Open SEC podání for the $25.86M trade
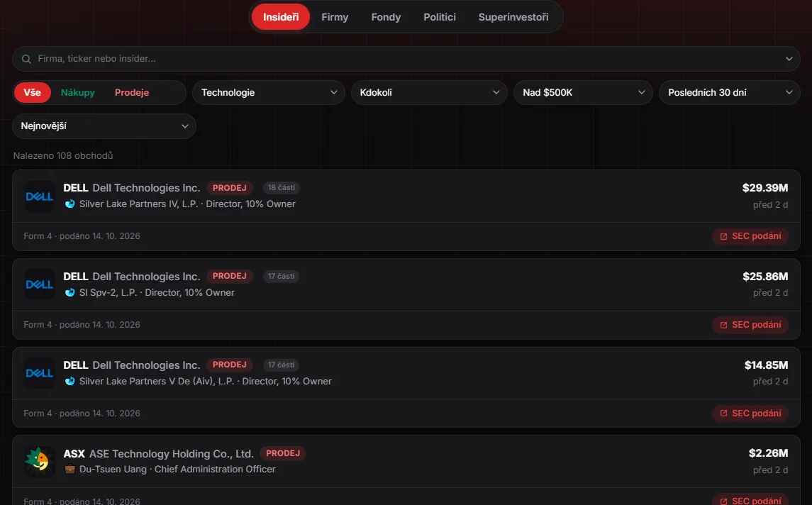 tap(750, 325)
